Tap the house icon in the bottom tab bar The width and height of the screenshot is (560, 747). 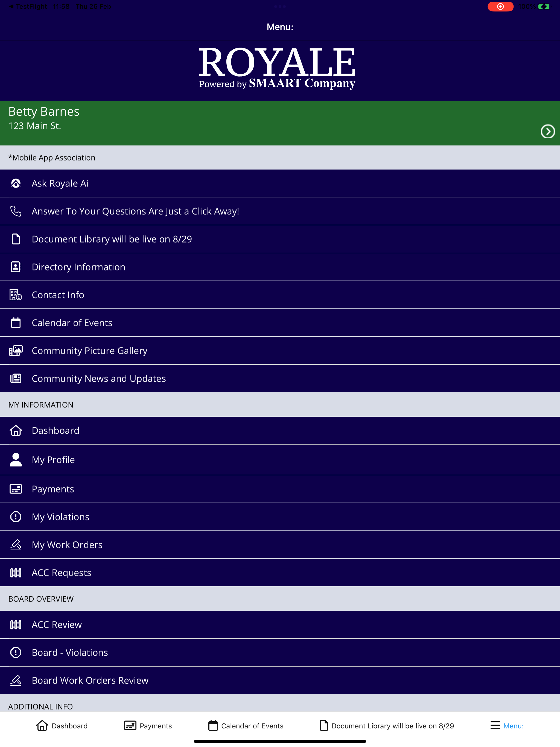pos(42,725)
